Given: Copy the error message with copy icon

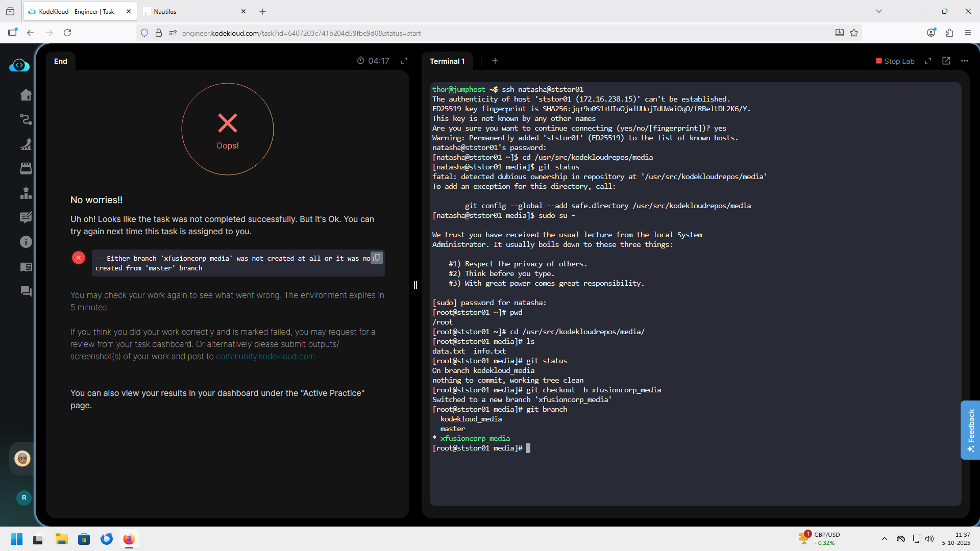Looking at the screenshot, I should point(377,258).
